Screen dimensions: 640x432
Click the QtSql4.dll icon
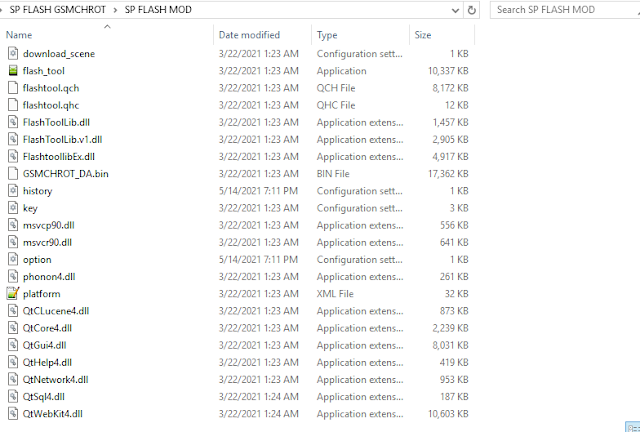pos(13,396)
